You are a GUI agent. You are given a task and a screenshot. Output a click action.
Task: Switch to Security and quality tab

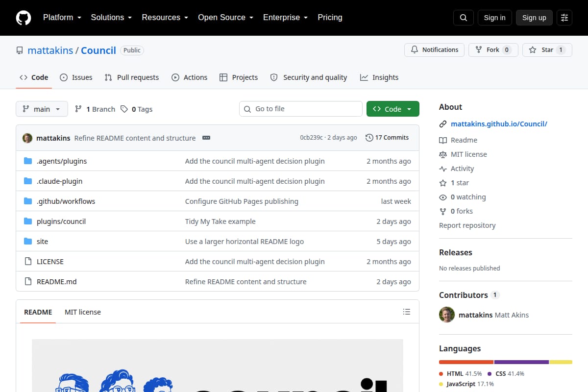(309, 77)
